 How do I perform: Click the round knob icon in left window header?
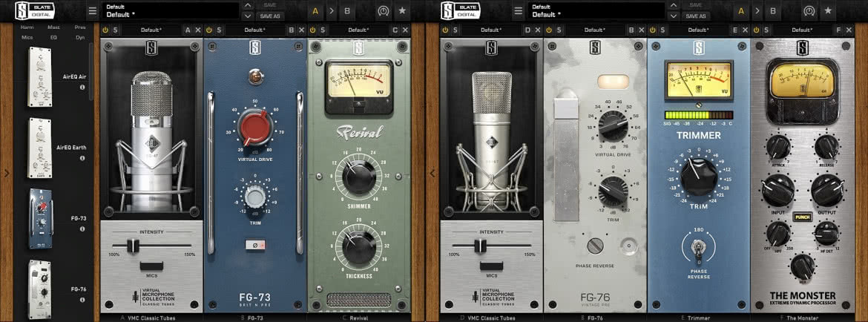(x=383, y=10)
